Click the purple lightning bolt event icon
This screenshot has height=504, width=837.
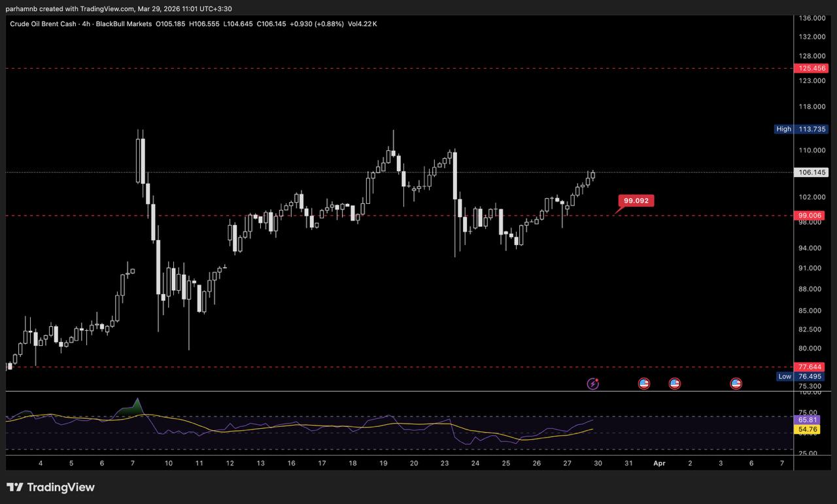pos(593,384)
